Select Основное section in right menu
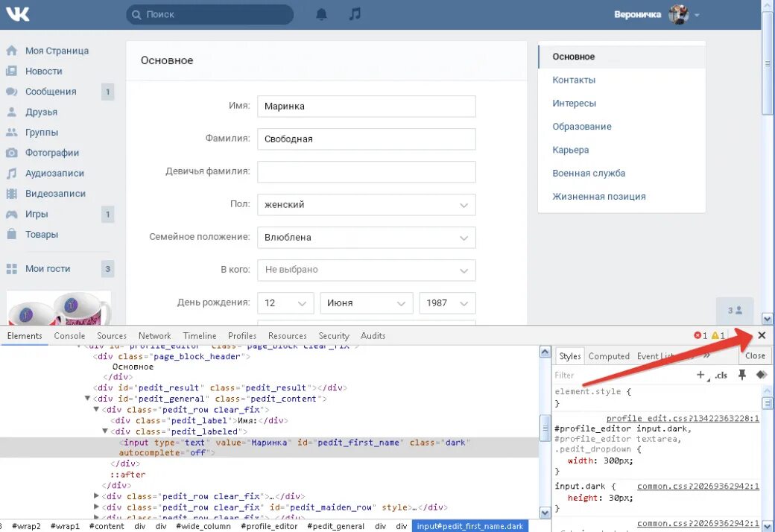The width and height of the screenshot is (775, 532). coord(621,57)
